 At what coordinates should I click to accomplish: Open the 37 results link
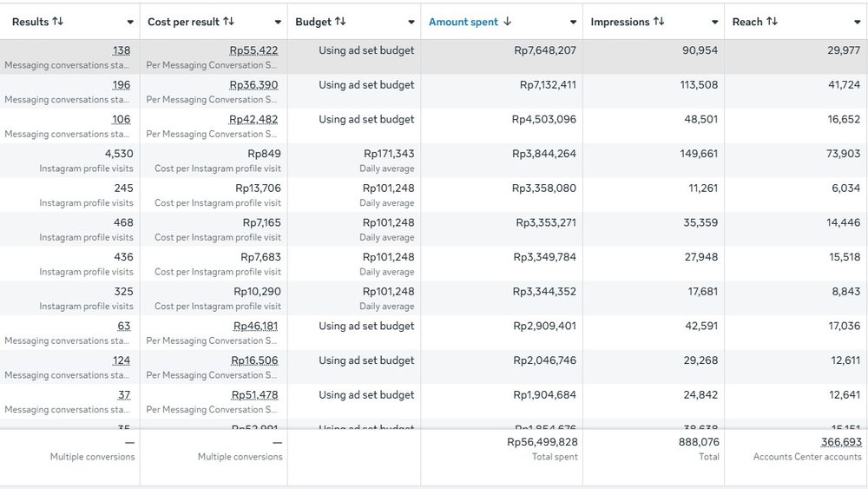click(x=124, y=394)
